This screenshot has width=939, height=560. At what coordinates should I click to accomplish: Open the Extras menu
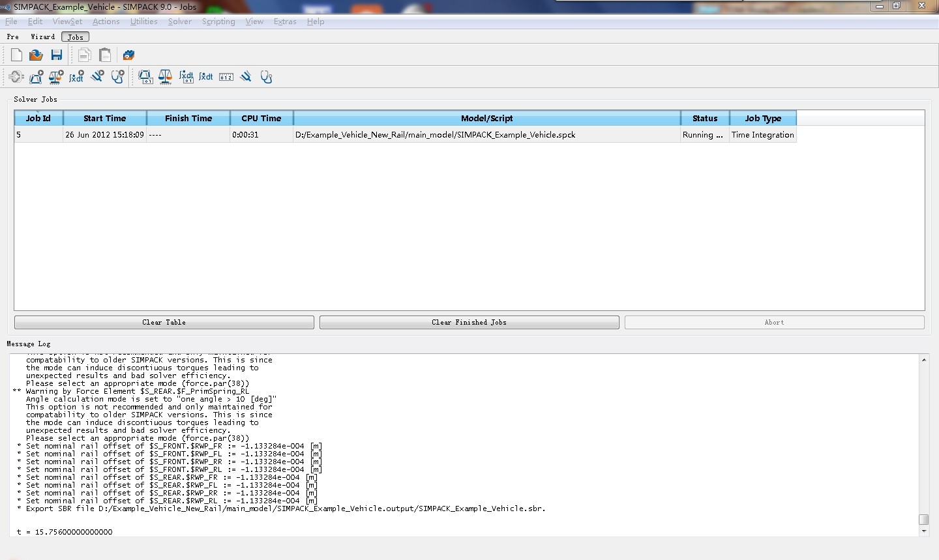[x=285, y=22]
